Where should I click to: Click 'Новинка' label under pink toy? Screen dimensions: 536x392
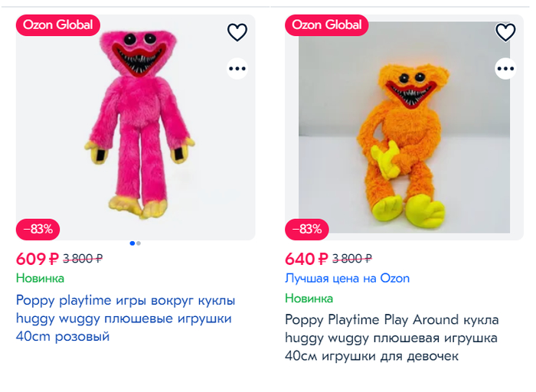[40, 279]
